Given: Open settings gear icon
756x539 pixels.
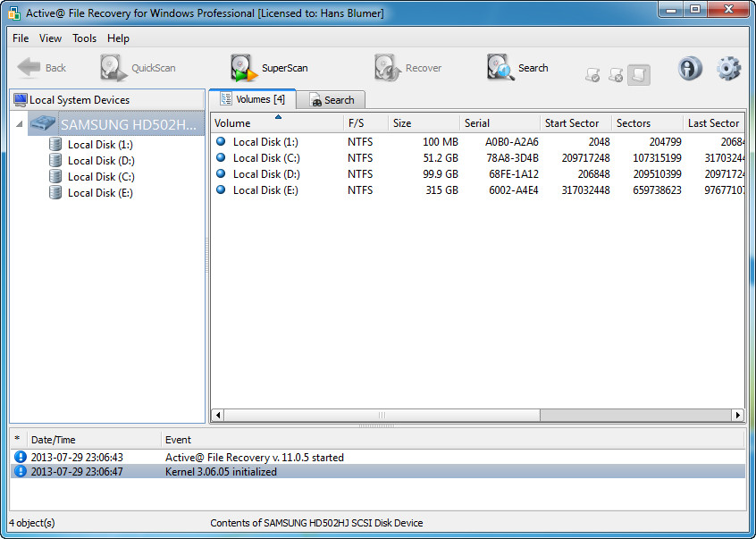Looking at the screenshot, I should 728,68.
